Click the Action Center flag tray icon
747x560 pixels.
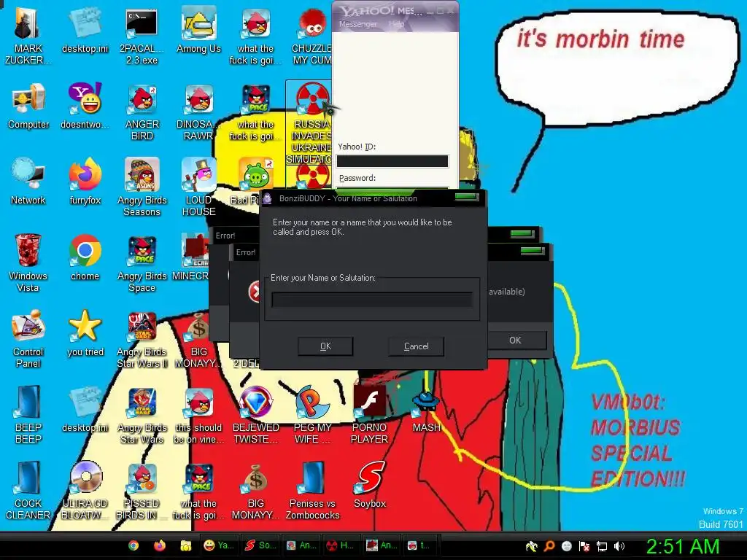pyautogui.click(x=584, y=547)
